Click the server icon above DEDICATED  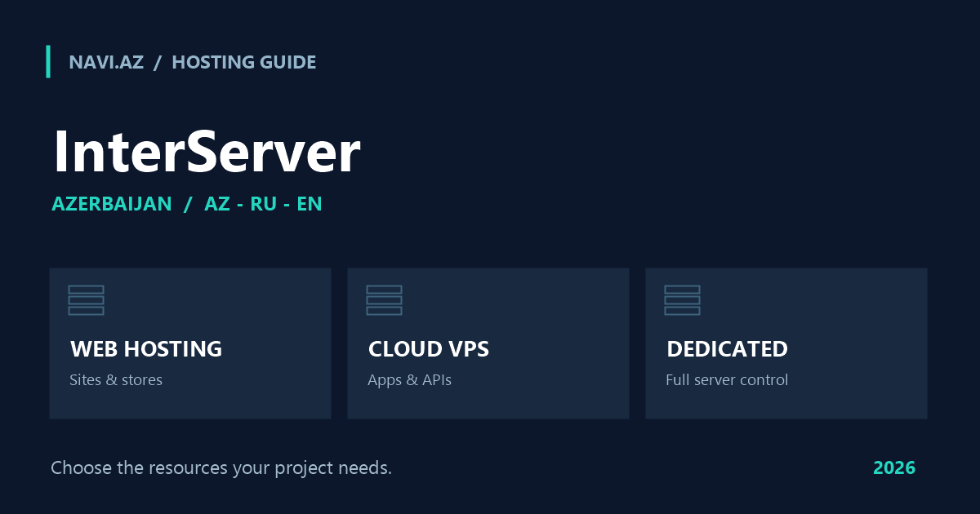pos(682,300)
